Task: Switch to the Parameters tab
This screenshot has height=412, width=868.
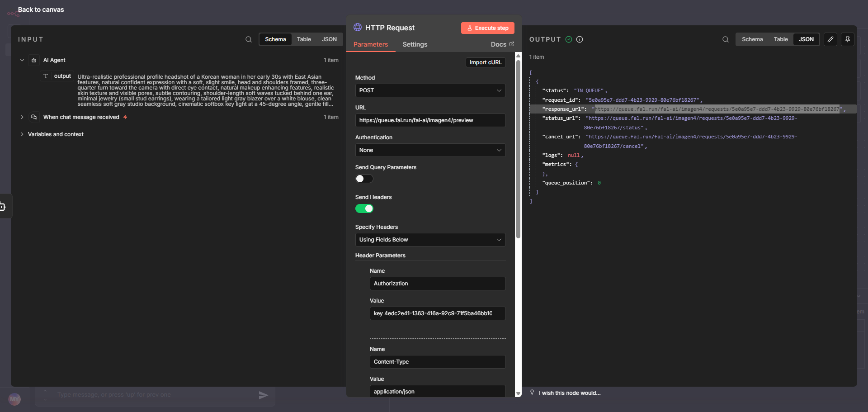Action: [x=371, y=44]
